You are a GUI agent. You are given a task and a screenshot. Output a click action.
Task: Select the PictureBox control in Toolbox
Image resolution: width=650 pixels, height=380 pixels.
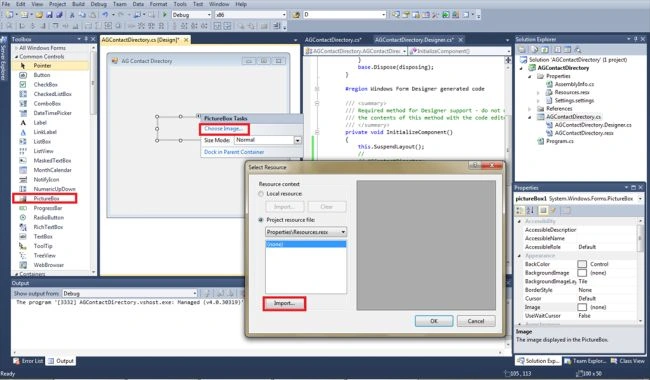tap(45, 198)
